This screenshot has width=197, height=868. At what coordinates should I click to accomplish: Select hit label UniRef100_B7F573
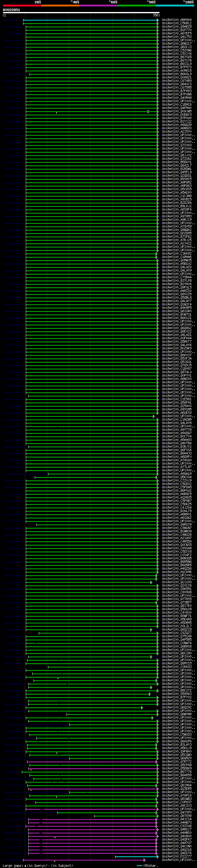[x=176, y=67]
